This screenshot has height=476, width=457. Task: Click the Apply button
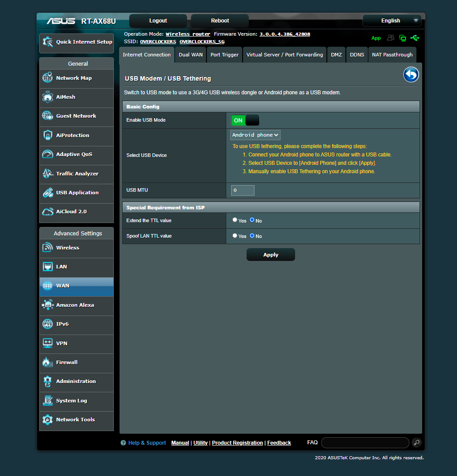coord(271,255)
